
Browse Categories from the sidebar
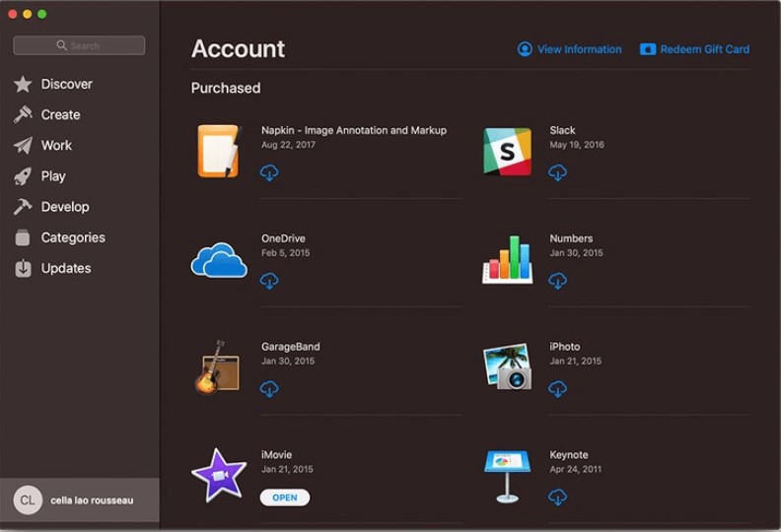(73, 237)
